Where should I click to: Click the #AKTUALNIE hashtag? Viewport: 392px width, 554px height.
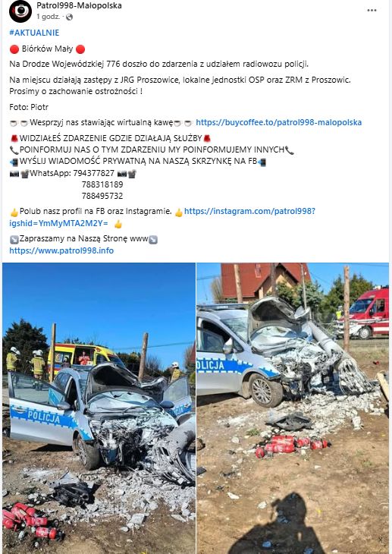coord(34,33)
